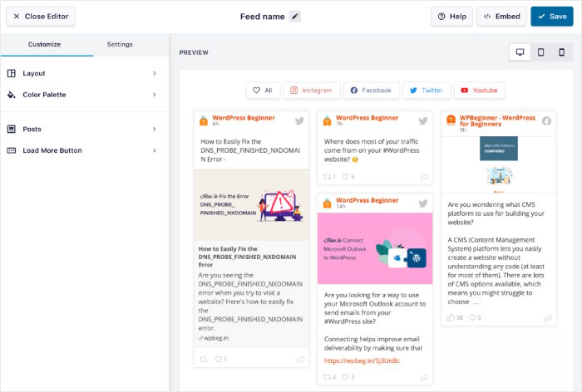Click retweet icon on traffic question post
582x392 pixels.
[x=327, y=177]
